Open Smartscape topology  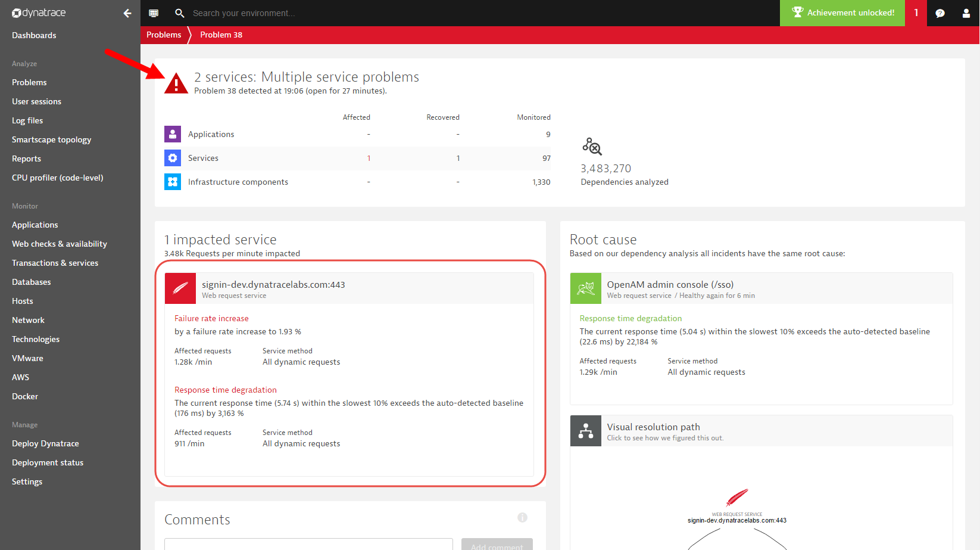52,139
